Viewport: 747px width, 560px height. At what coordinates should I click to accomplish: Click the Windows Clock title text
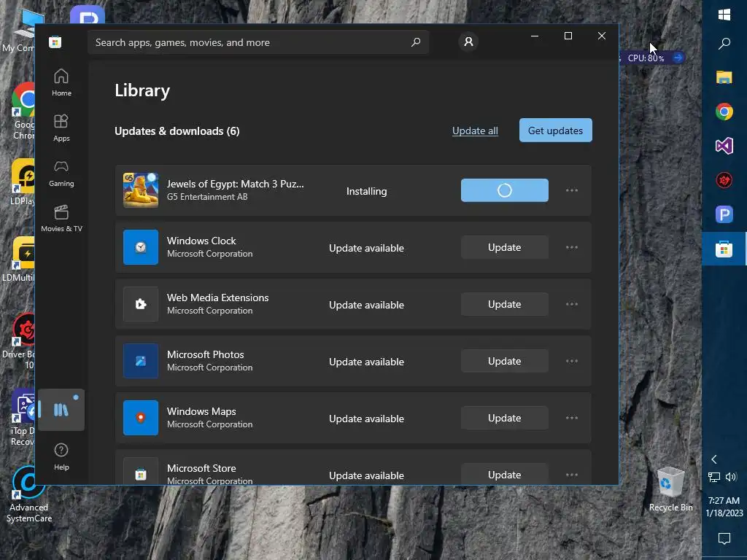(x=201, y=241)
